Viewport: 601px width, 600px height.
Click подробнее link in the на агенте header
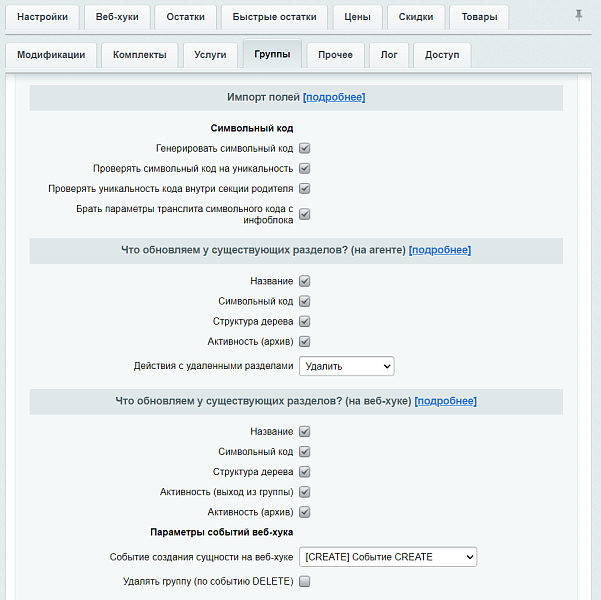click(x=439, y=250)
